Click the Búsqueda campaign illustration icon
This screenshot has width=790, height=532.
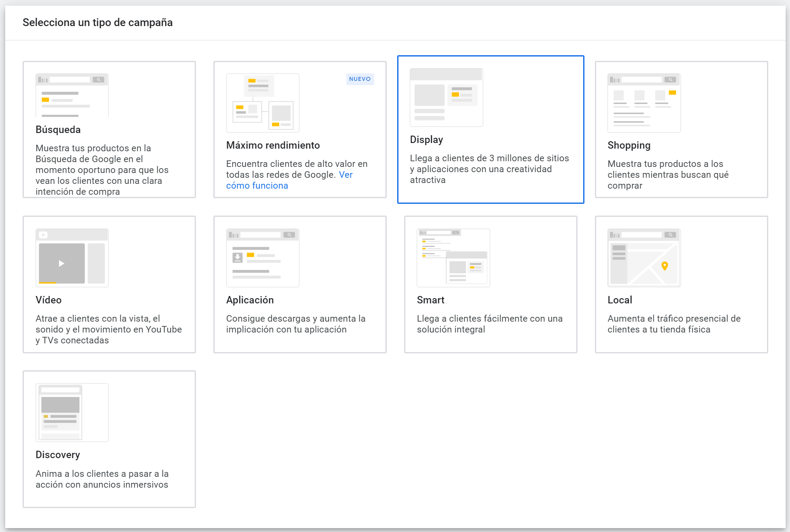pos(72,95)
